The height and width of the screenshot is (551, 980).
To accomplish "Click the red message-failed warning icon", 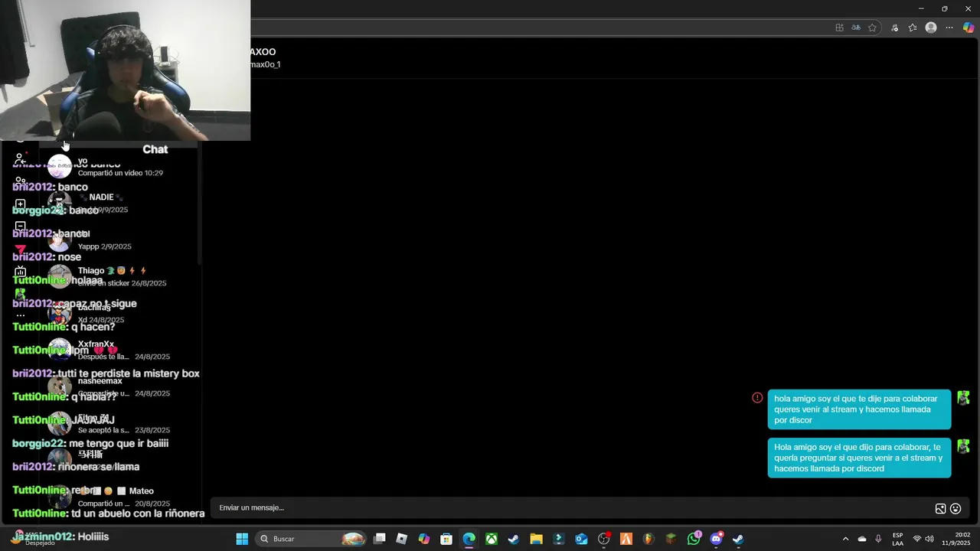I will [757, 397].
